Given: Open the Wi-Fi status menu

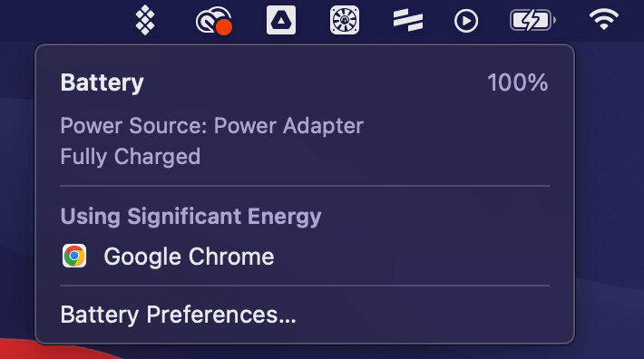Looking at the screenshot, I should [603, 20].
